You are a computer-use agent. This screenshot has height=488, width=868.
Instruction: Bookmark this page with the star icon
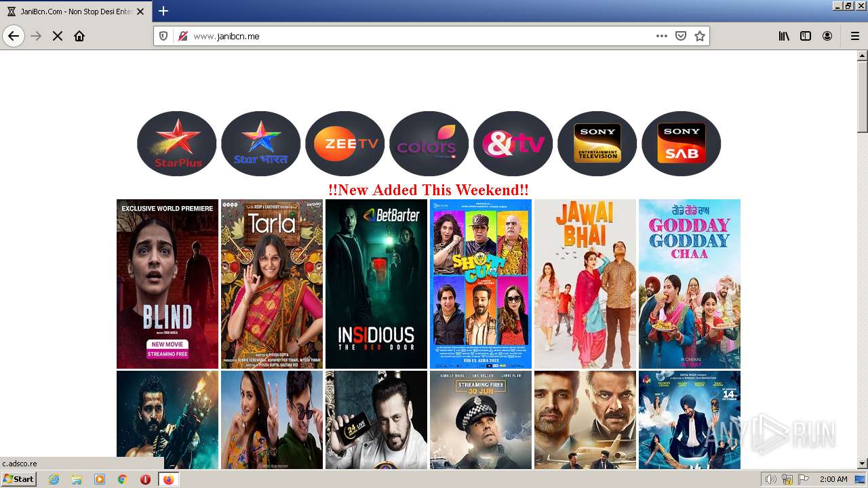point(700,36)
